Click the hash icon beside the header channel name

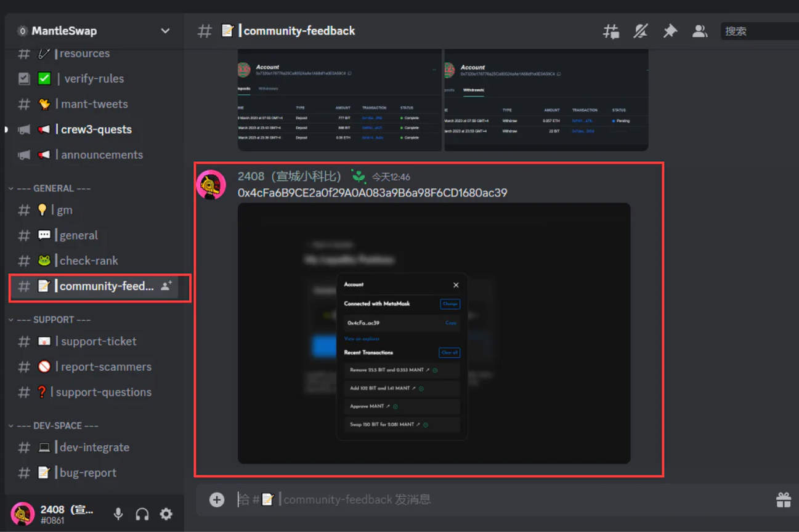[x=205, y=31]
